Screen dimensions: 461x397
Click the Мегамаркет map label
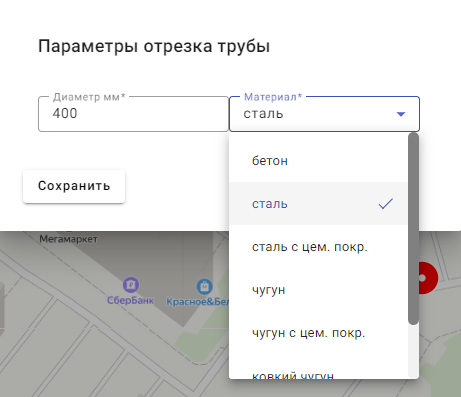click(68, 239)
